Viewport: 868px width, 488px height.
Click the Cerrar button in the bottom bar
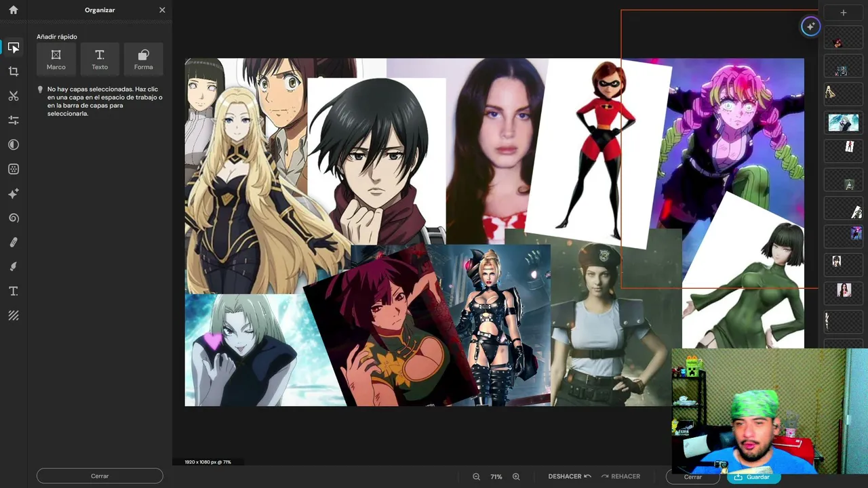[692, 477]
